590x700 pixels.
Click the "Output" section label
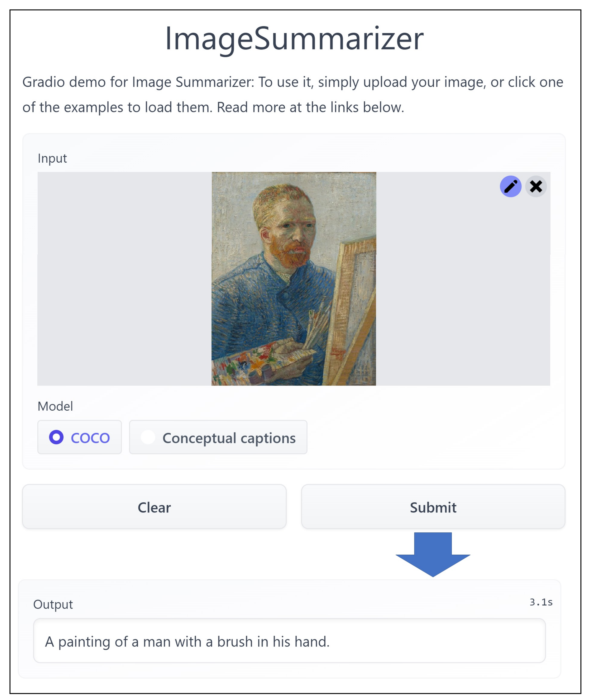click(x=53, y=604)
